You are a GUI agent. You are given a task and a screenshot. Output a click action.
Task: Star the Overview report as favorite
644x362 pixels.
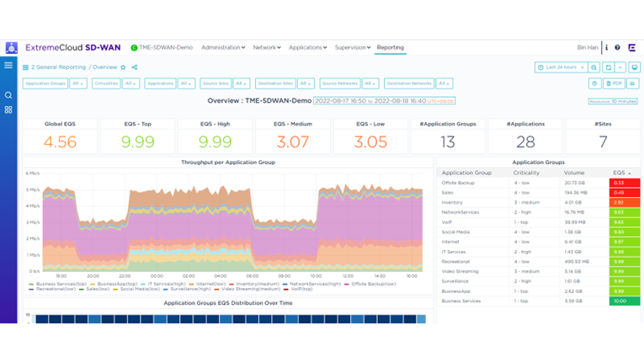click(124, 67)
